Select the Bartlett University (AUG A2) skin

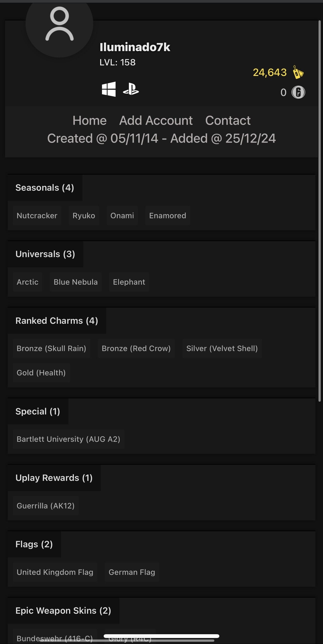[x=68, y=439]
